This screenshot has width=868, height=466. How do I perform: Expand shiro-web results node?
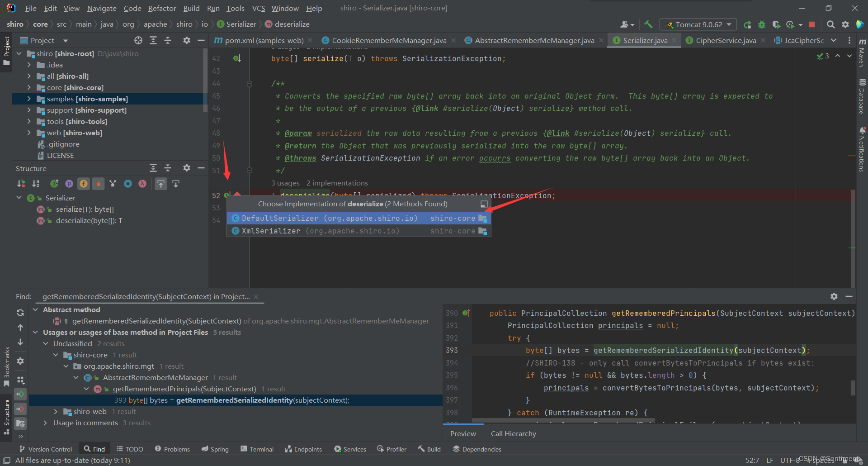click(x=56, y=411)
